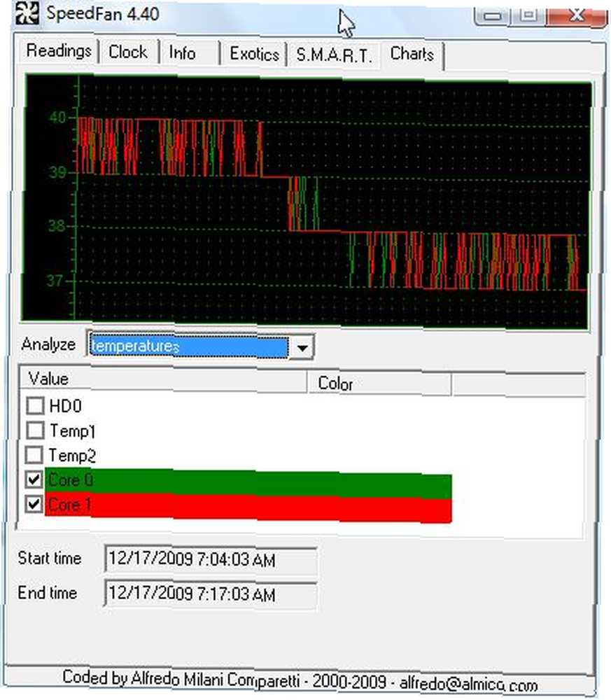Click the End time field

tap(211, 594)
